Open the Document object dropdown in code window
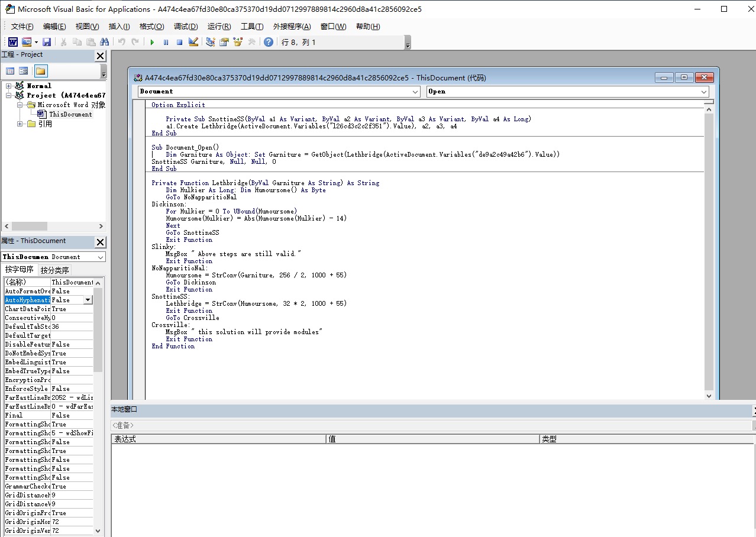This screenshot has width=756, height=537. point(415,92)
